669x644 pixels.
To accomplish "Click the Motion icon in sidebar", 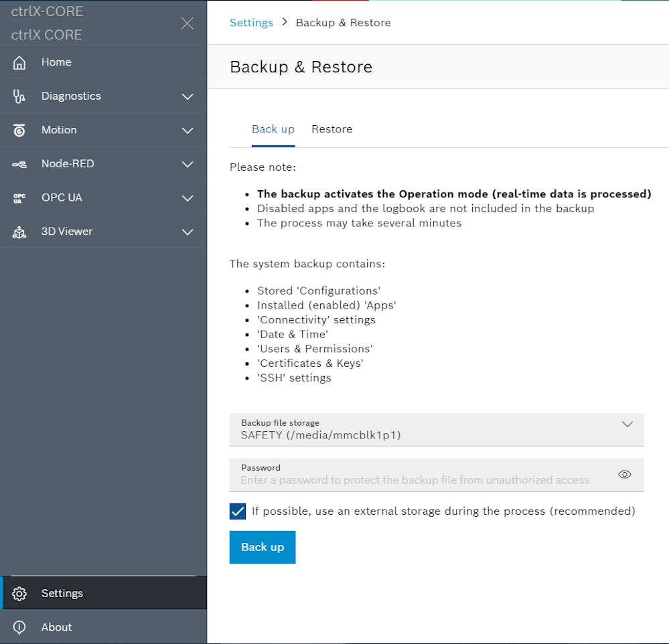I will point(19,131).
